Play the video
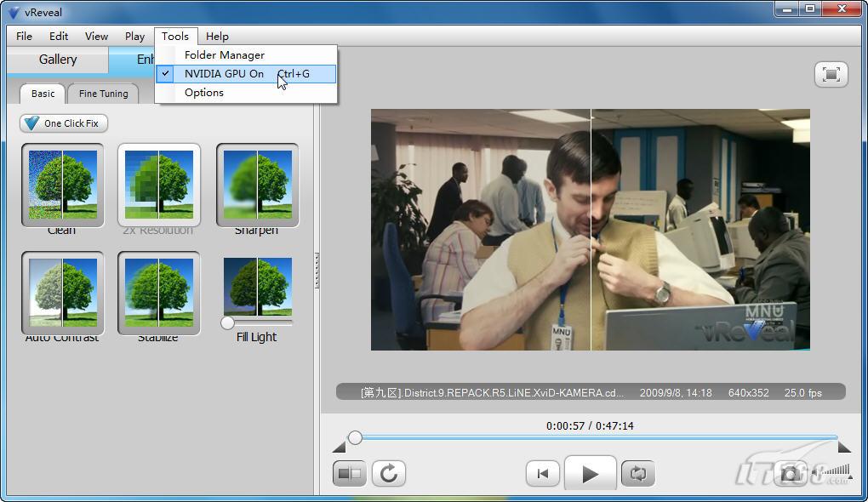The image size is (868, 502). pyautogui.click(x=590, y=473)
